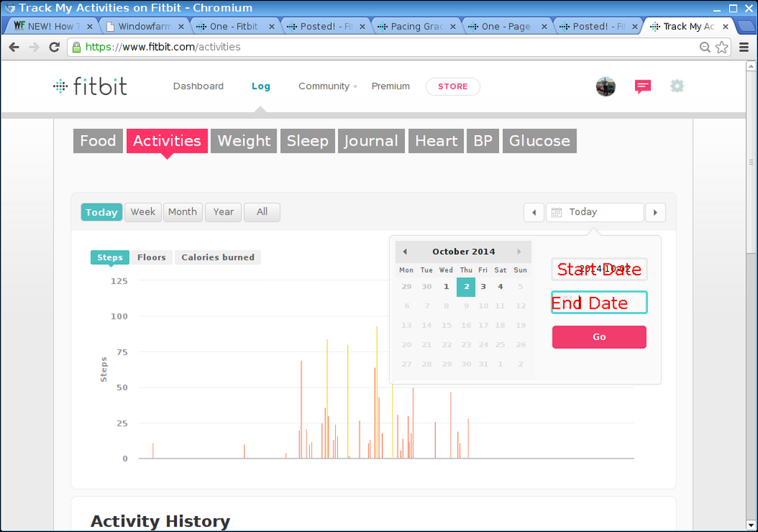Select the Weight log tab

click(x=244, y=140)
